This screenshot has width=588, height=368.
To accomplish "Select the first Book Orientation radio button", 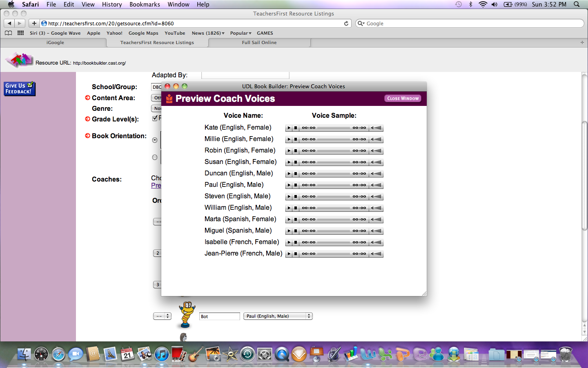I will (x=155, y=140).
